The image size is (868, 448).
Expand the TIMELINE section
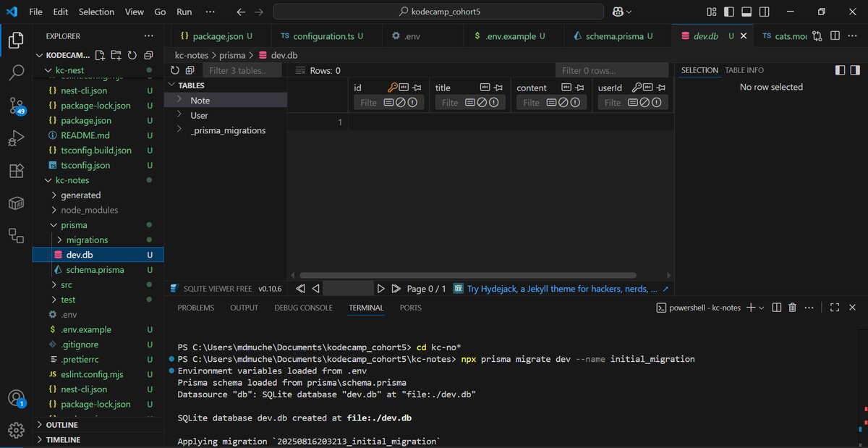[x=40, y=439]
